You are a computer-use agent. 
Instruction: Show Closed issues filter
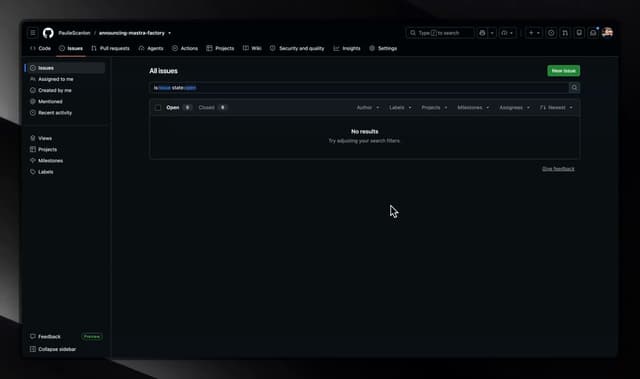[212, 108]
